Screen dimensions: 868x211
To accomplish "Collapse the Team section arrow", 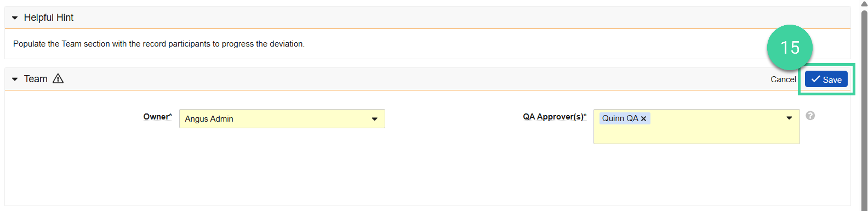I will tap(15, 79).
